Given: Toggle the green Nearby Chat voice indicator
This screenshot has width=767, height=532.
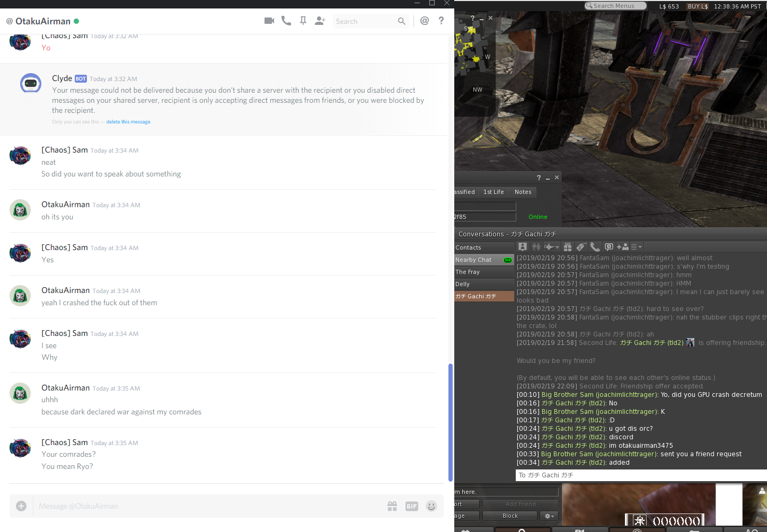Looking at the screenshot, I should 508,260.
